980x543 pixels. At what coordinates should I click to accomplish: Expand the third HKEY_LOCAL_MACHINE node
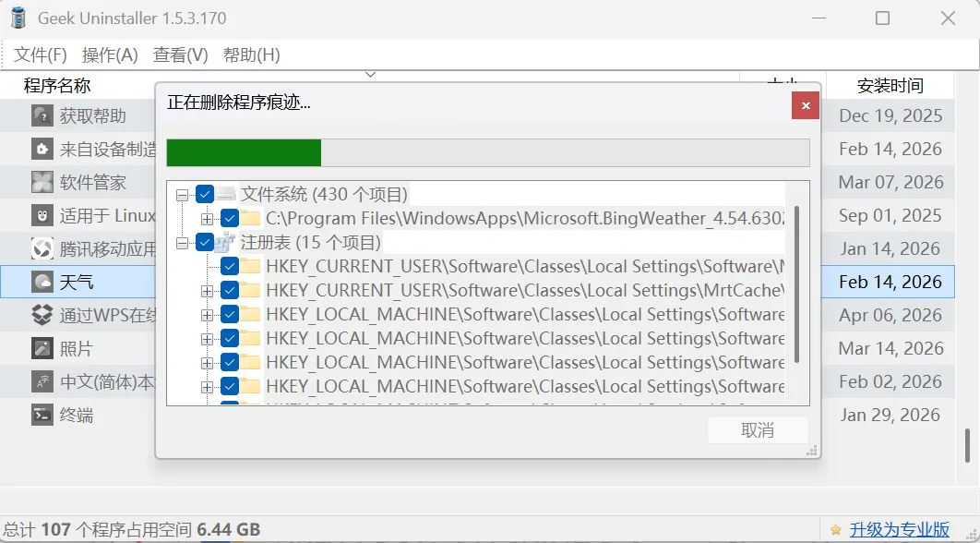pos(207,363)
